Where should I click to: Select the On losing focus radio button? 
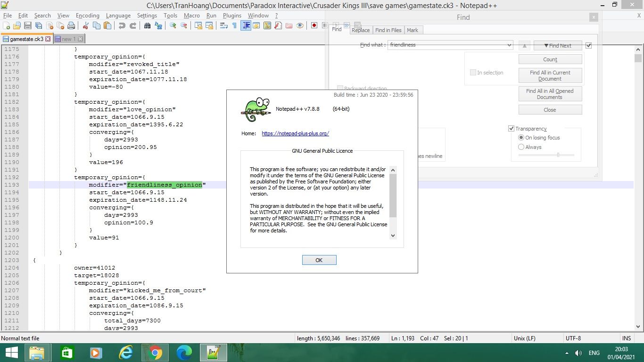tap(521, 138)
